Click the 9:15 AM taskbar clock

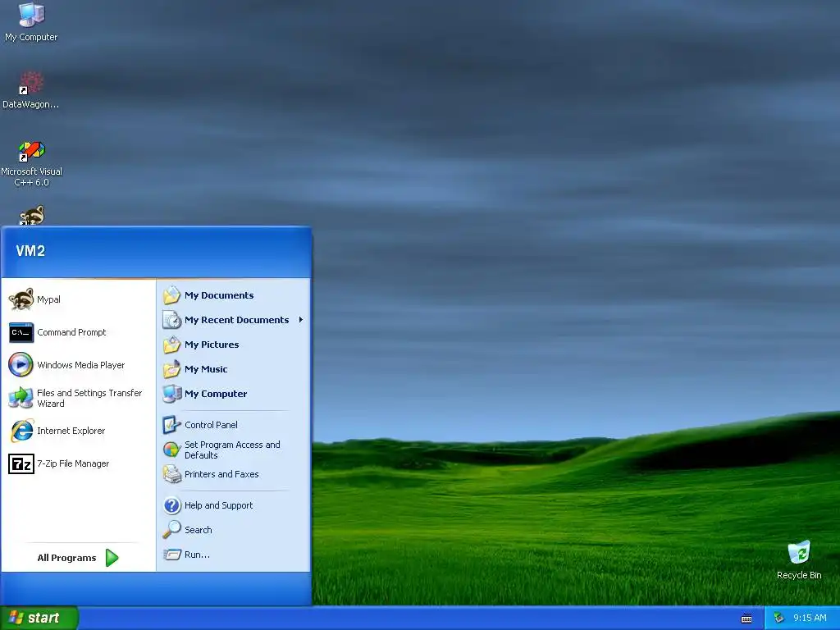810,618
